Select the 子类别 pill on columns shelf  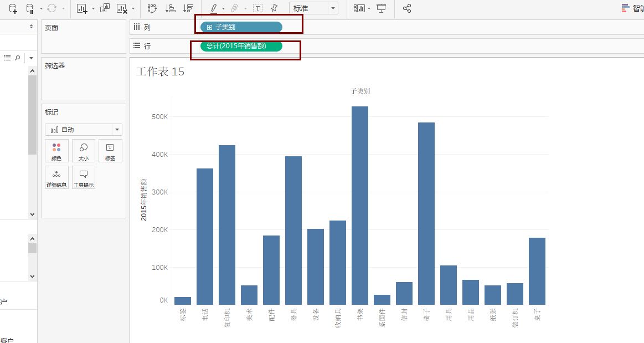(x=241, y=27)
